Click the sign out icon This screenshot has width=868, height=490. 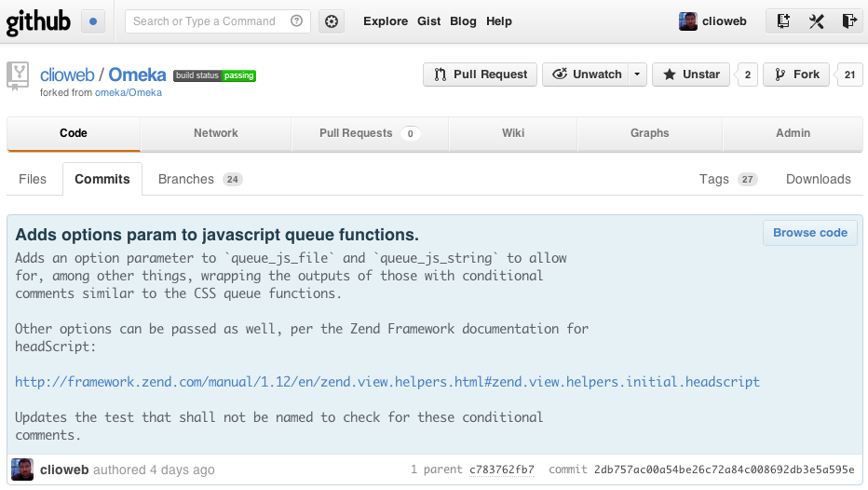849,21
